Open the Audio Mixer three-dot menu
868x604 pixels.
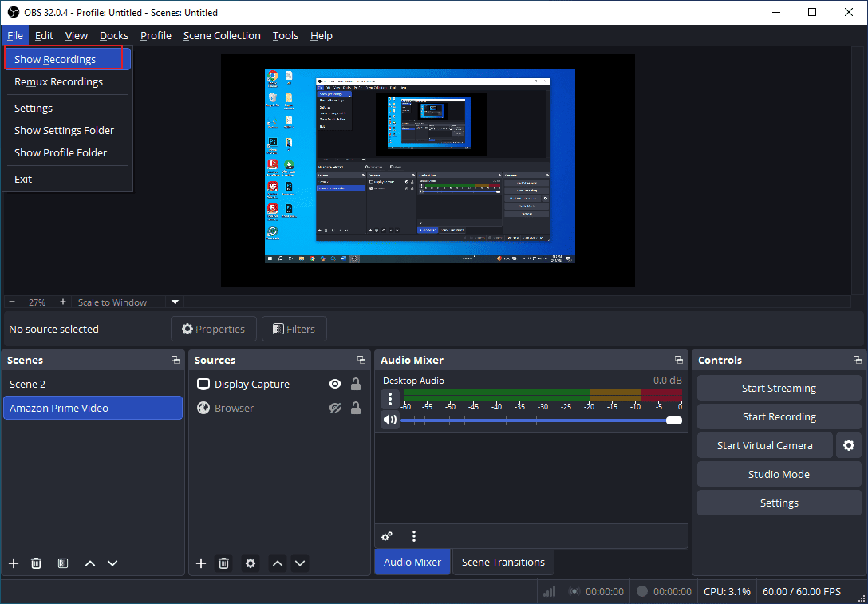[x=412, y=536]
